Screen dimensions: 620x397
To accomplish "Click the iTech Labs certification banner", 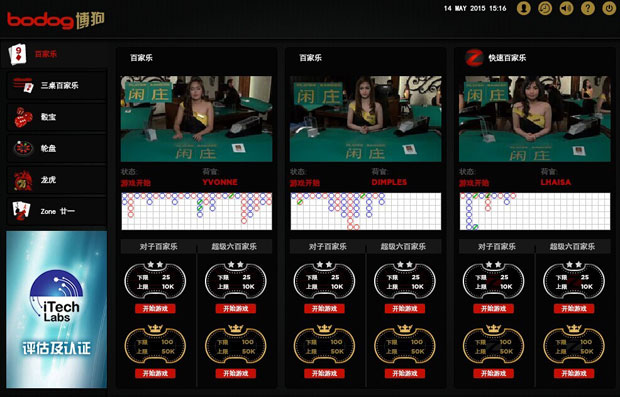I will click(x=57, y=310).
